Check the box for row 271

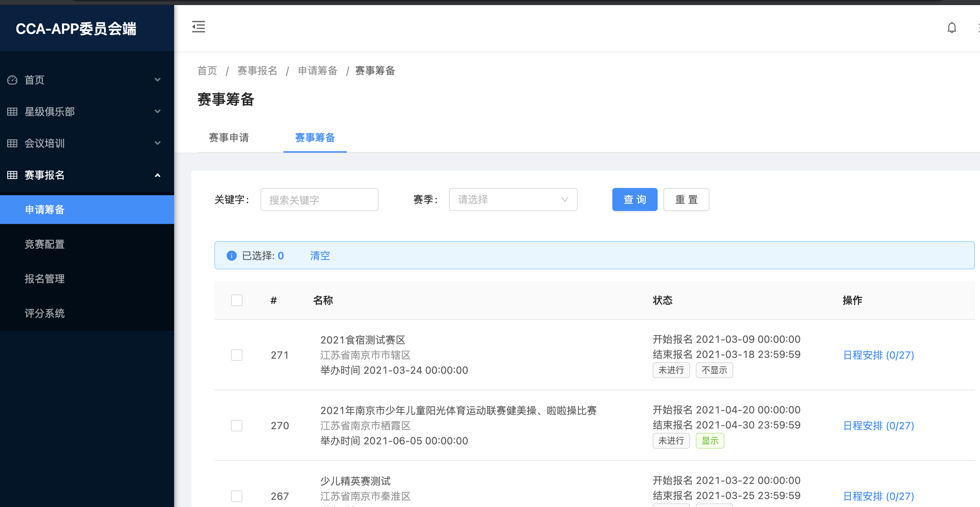[237, 355]
